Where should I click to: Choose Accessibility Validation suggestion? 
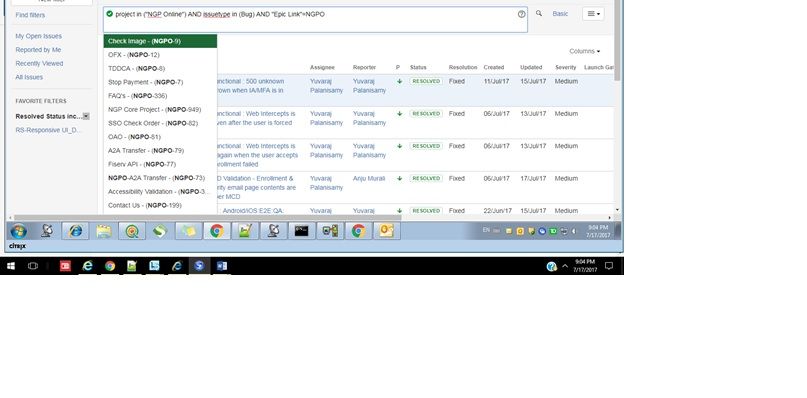[x=160, y=192]
